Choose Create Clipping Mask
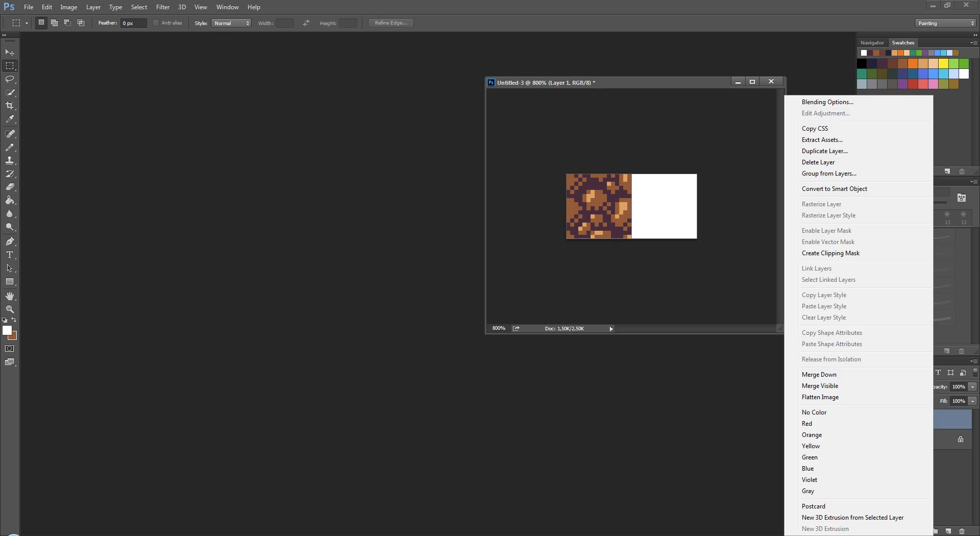The height and width of the screenshot is (536, 980). click(830, 253)
